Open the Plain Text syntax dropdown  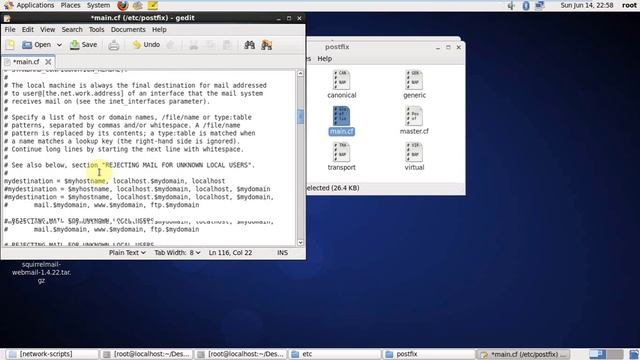127,253
